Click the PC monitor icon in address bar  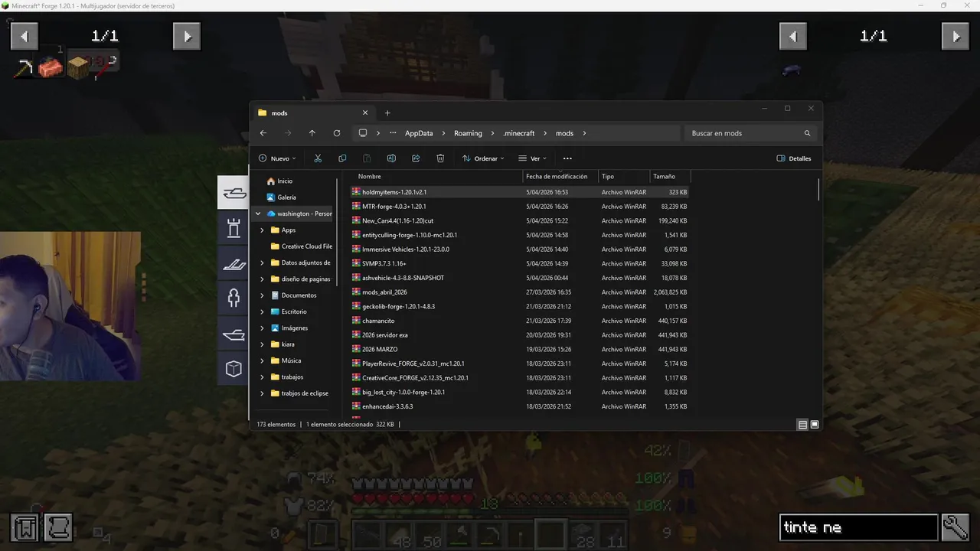(363, 133)
